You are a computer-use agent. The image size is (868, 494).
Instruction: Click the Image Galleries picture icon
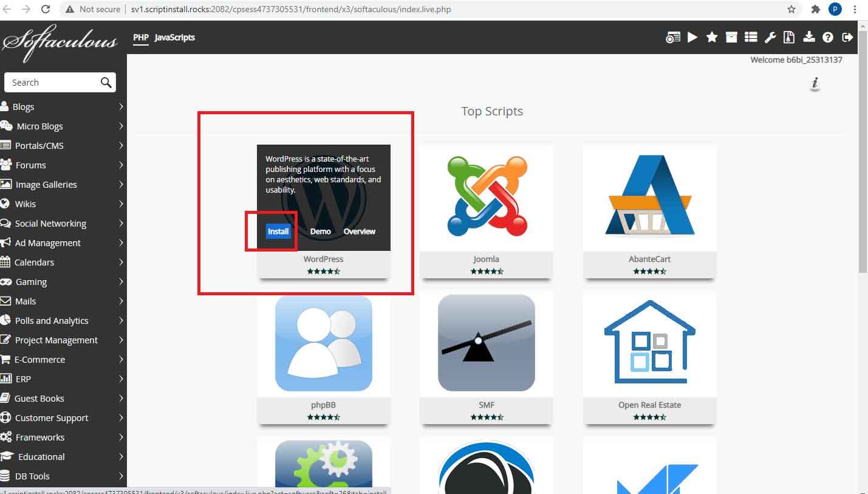(x=5, y=184)
